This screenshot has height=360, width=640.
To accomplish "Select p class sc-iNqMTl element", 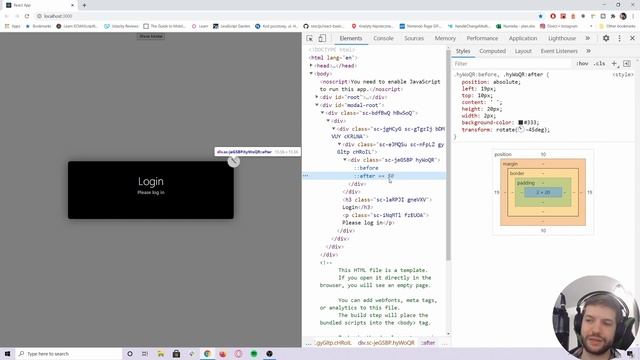I will [386, 215].
